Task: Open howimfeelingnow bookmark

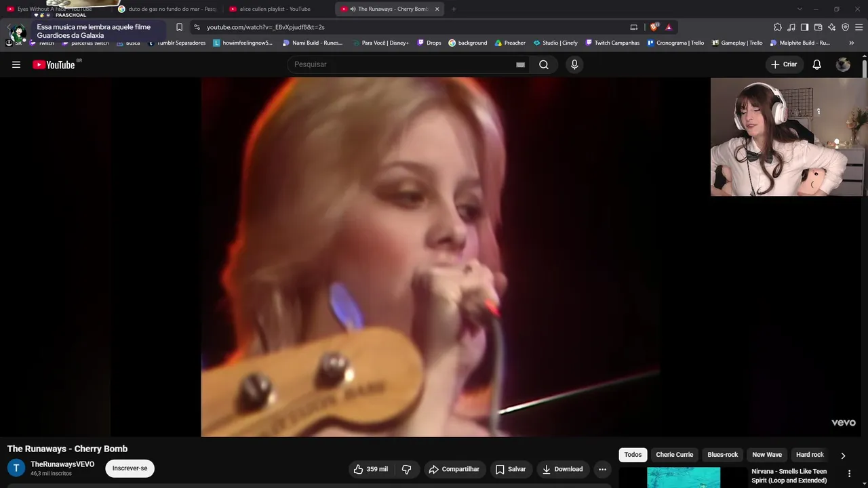Action: 243,43
